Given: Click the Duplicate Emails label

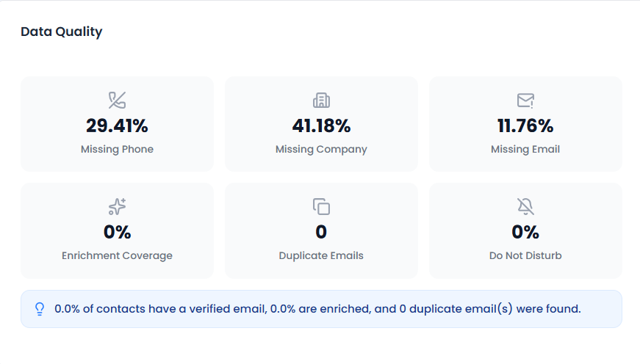Looking at the screenshot, I should 321,255.
